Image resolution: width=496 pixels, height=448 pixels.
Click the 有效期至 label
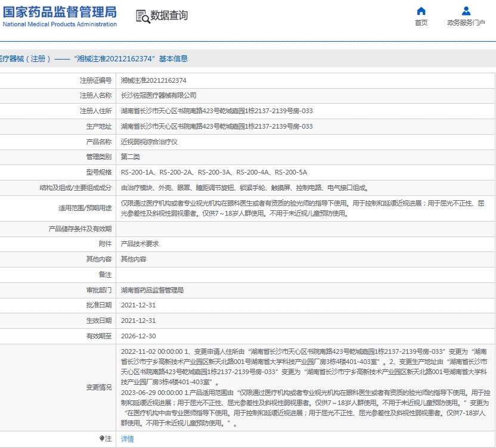99,336
